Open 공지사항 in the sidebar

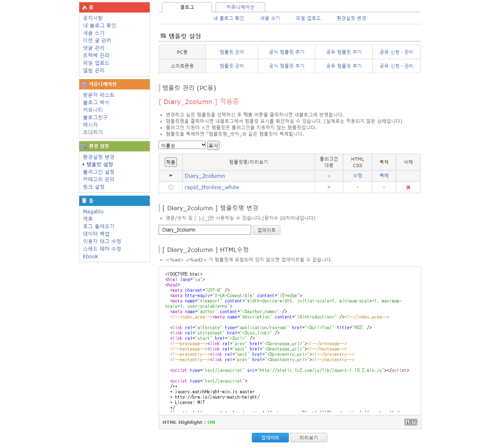[93, 18]
